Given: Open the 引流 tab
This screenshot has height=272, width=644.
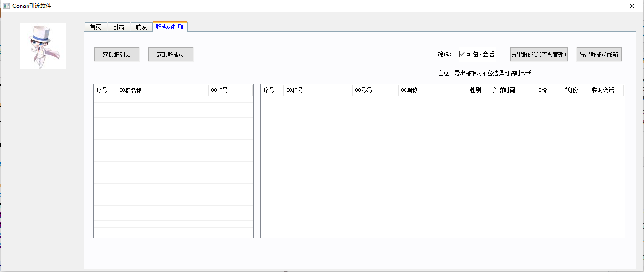Looking at the screenshot, I should click(x=119, y=27).
